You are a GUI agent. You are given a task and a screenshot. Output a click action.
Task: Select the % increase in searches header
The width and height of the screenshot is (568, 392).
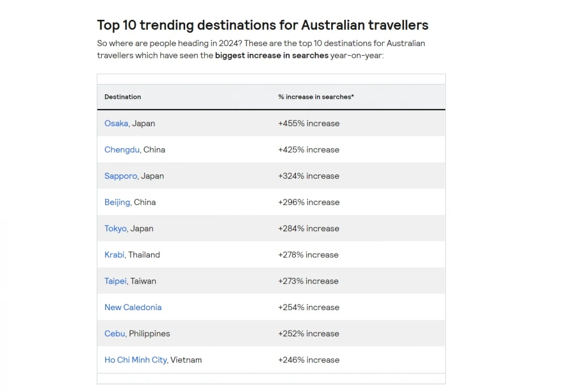point(316,97)
